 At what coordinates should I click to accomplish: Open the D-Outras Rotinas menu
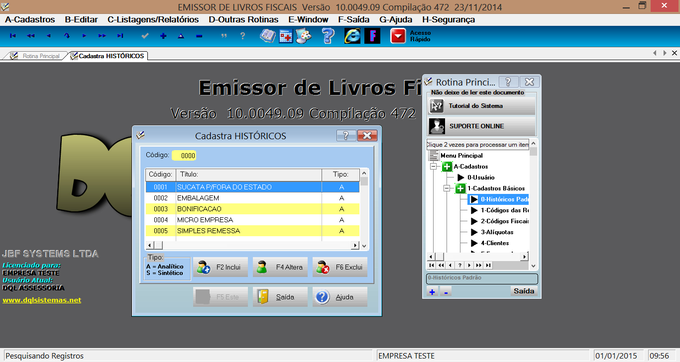click(243, 20)
